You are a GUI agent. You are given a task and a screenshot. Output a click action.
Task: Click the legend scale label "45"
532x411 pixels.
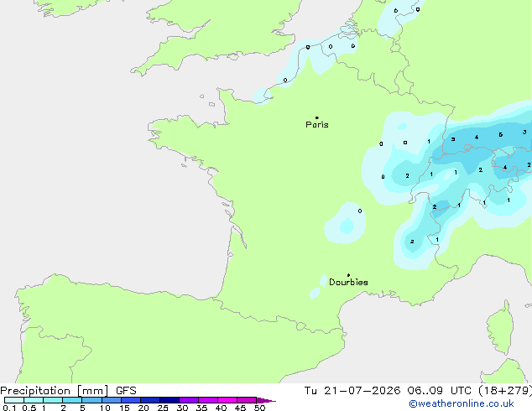point(240,408)
